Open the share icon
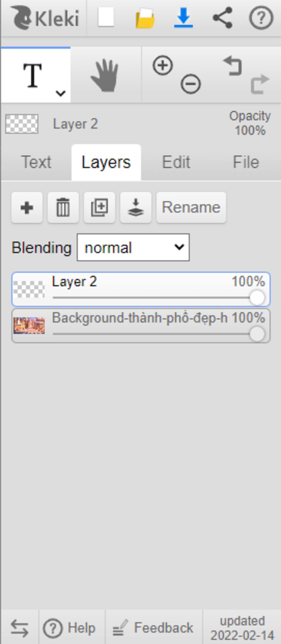The width and height of the screenshot is (281, 644). point(223,18)
